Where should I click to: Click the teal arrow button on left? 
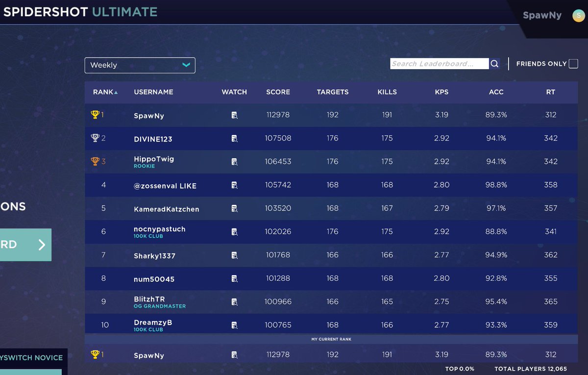click(x=25, y=245)
